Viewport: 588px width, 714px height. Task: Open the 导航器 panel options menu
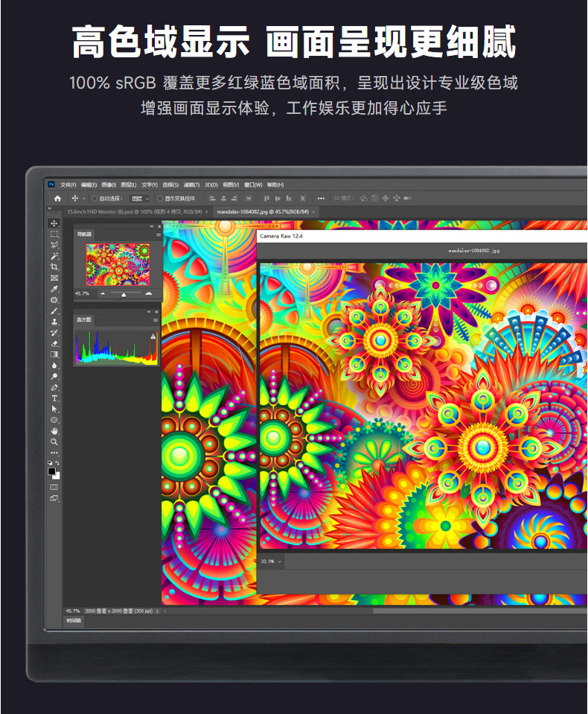[159, 235]
